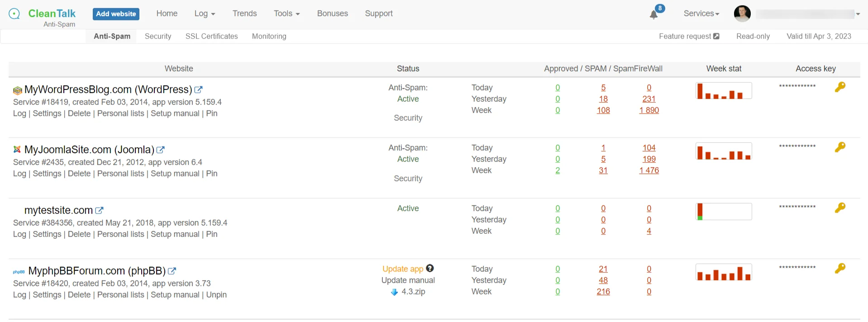Show access key for MyWordPressBlog.com

840,87
